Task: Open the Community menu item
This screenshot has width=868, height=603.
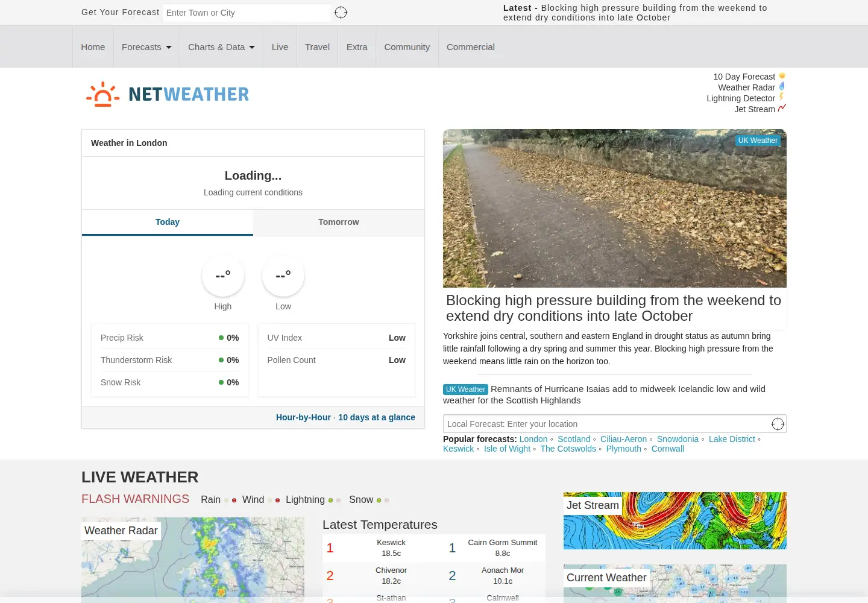Action: click(407, 47)
